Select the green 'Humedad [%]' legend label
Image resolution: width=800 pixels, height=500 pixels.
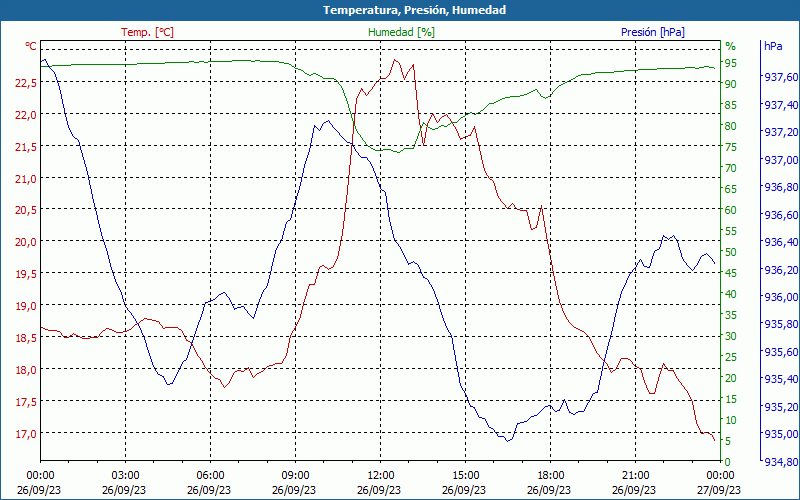pyautogui.click(x=402, y=32)
